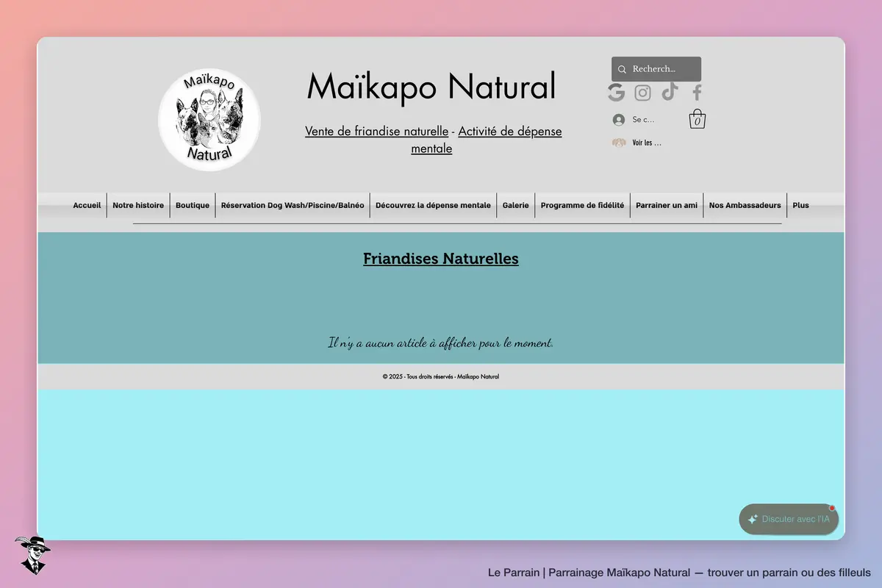The image size is (882, 588).
Task: Focus the Recherch… search field
Action: click(x=656, y=69)
